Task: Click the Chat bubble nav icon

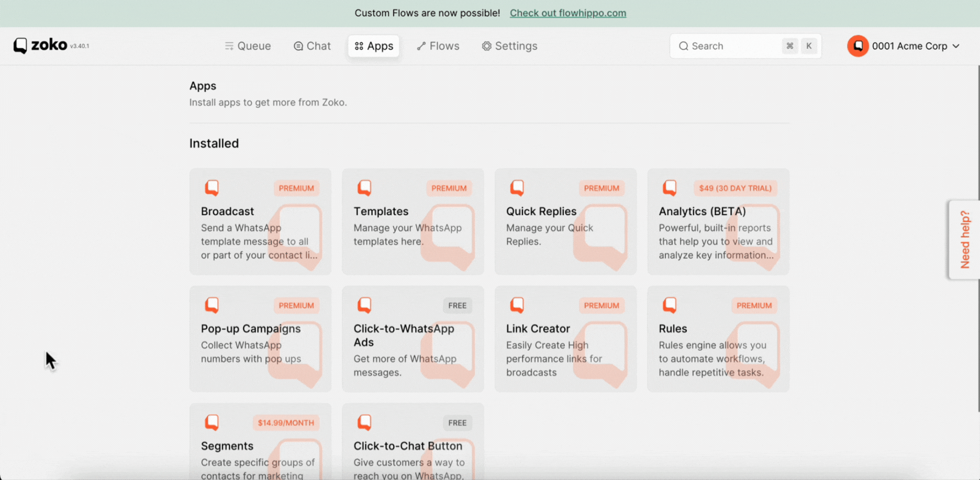Action: [x=298, y=46]
